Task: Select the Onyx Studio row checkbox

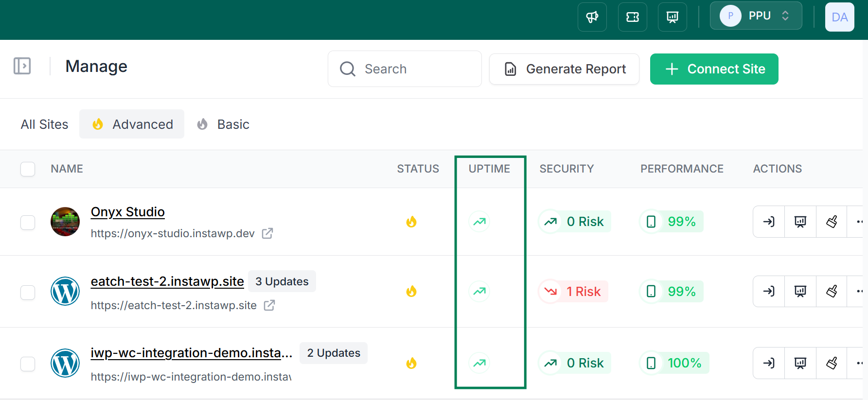Action: [28, 222]
